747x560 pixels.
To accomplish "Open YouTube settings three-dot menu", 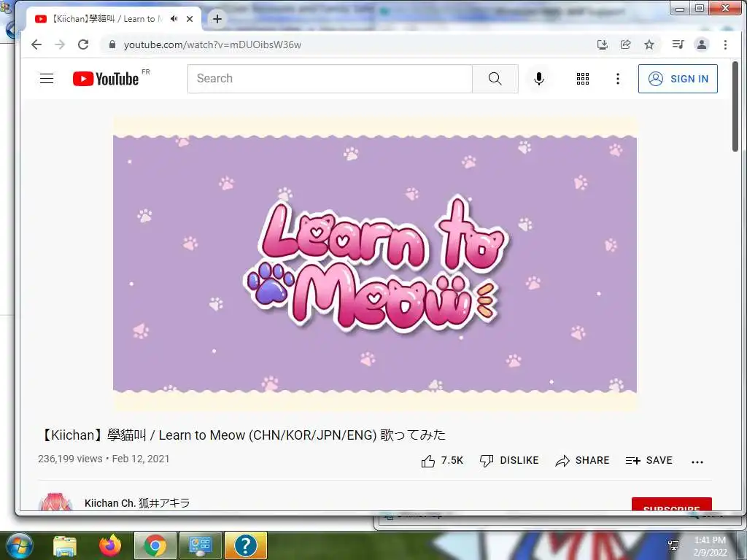I will click(617, 79).
